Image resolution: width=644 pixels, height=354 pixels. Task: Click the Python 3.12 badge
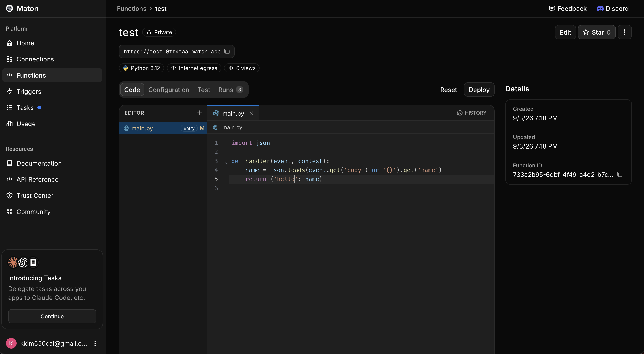coord(141,68)
